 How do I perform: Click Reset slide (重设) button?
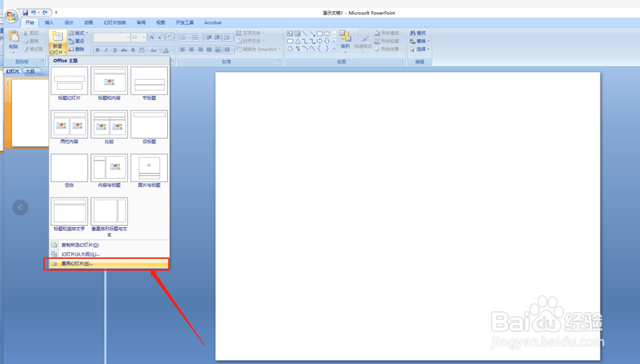(77, 41)
